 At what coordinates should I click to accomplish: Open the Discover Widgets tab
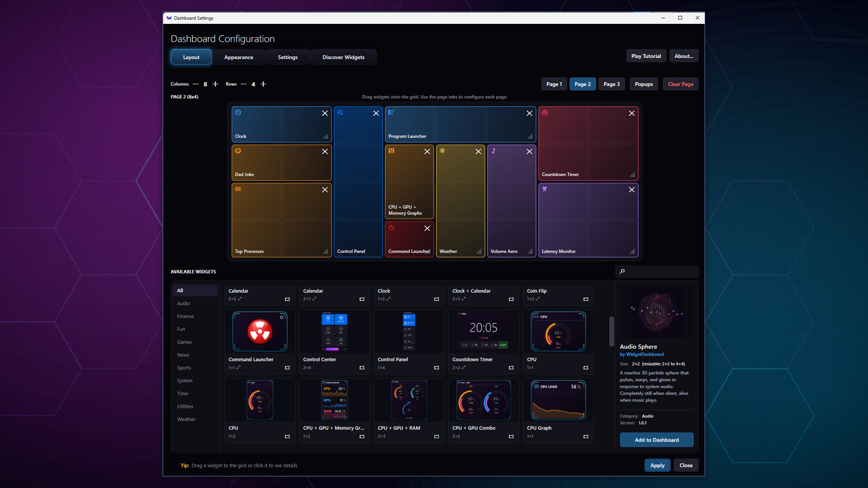tap(343, 57)
